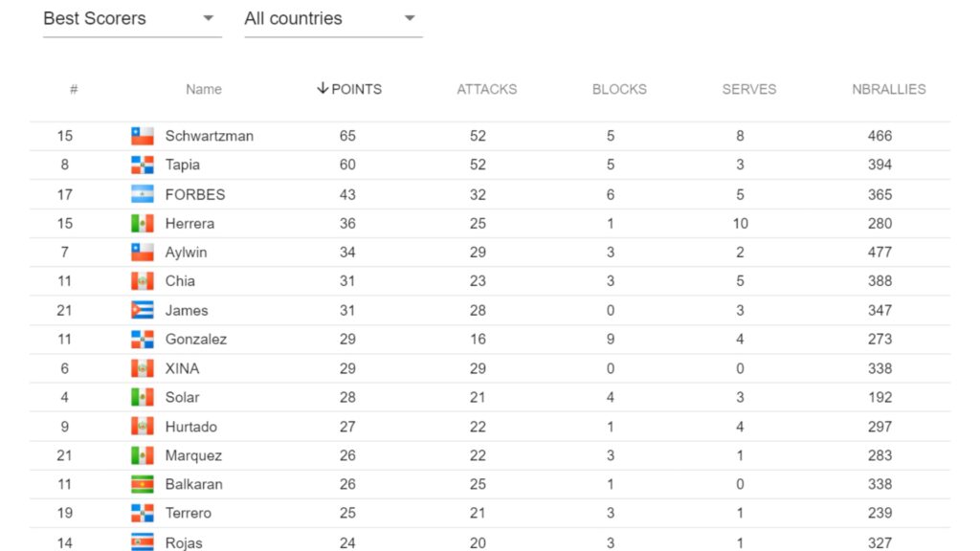Click Dominican flag icon beside Tapia
This screenshot has width=980, height=551.
143,165
